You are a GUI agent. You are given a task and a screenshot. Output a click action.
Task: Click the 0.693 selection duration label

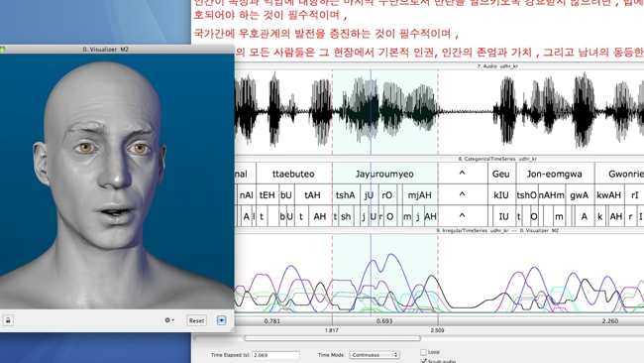384,321
